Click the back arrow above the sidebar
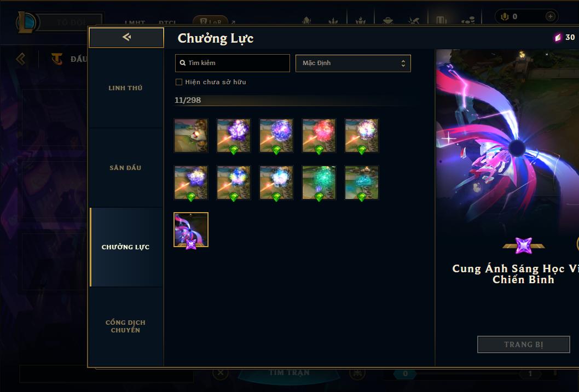 pos(126,37)
